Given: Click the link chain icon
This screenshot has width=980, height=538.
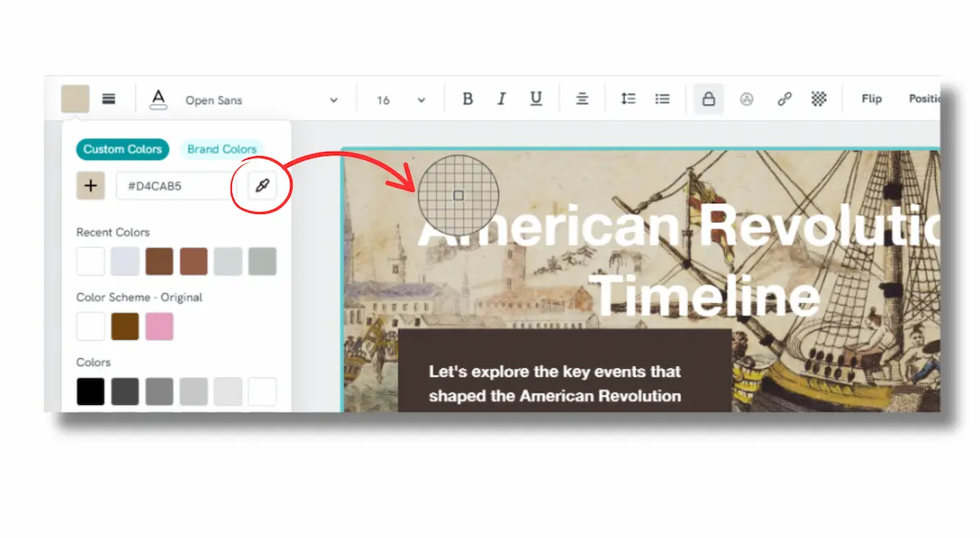Looking at the screenshot, I should click(784, 99).
